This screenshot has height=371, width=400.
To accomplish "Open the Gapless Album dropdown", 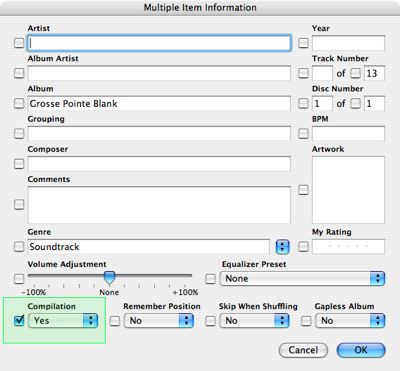I will [x=350, y=321].
